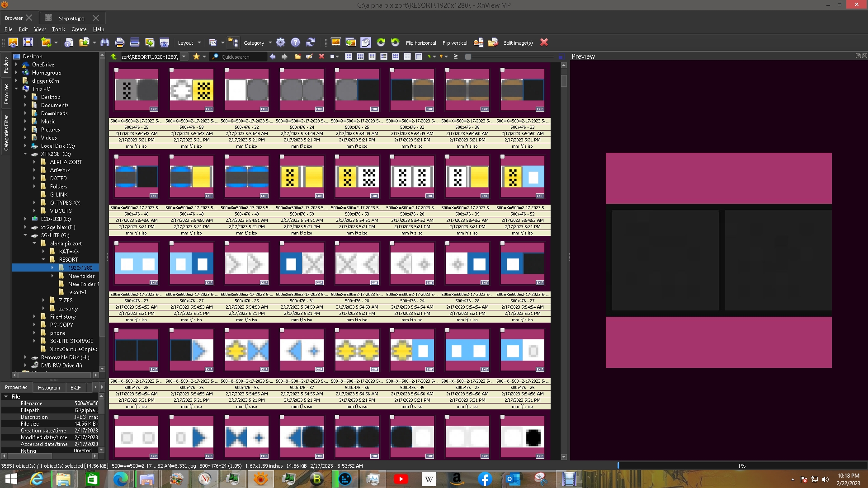Screen dimensions: 868x488
Task: Open Settings gear icon in toolbar
Action: pyautogui.click(x=280, y=42)
